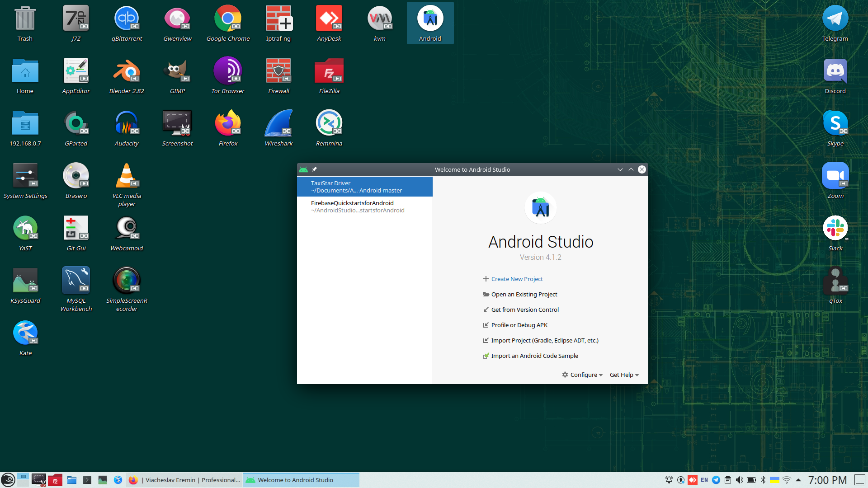Open the MySQL Workbench desktop icon
Screen dimensions: 868x488
coord(76,281)
